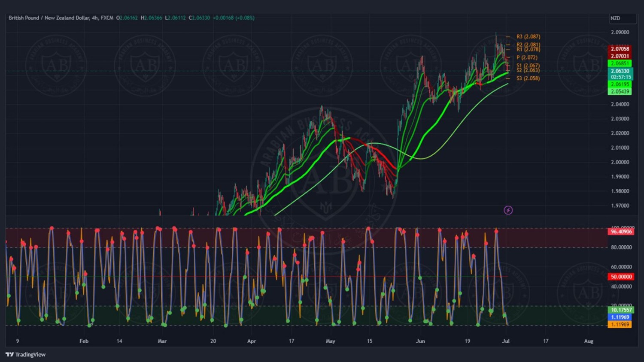Click the May label on time axis
Screen dimensions: 644x362
330,341
